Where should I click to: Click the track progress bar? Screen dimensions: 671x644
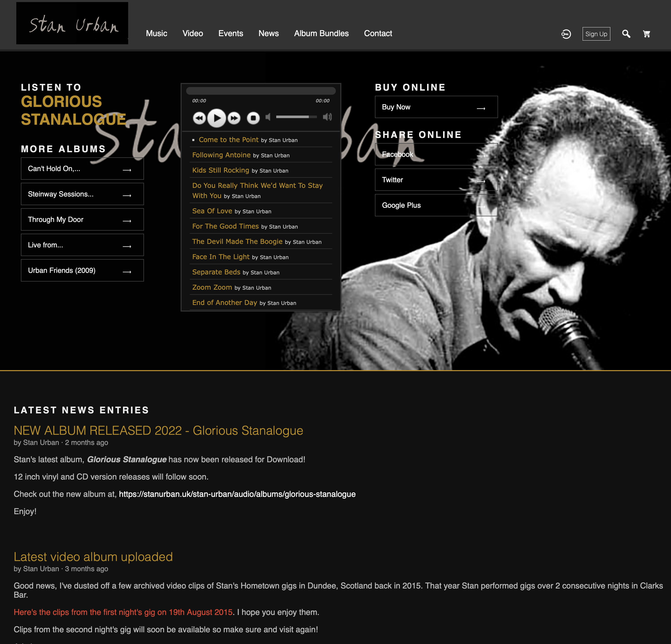click(261, 91)
